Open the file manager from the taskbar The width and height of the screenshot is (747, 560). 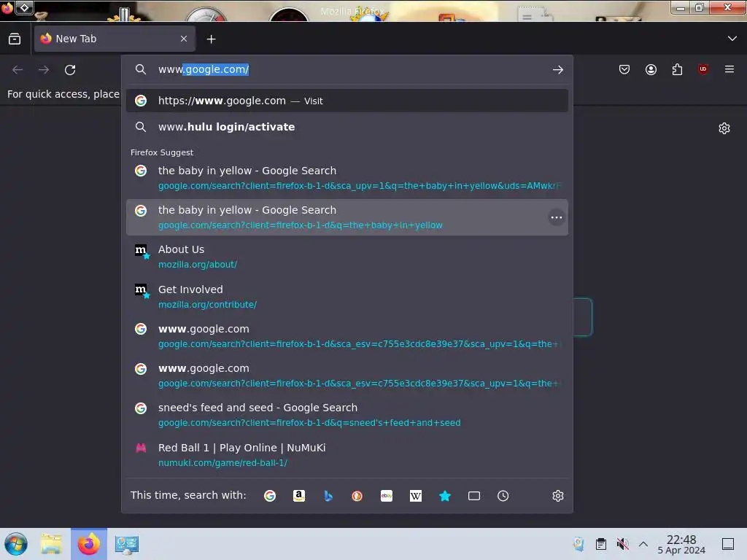point(51,544)
